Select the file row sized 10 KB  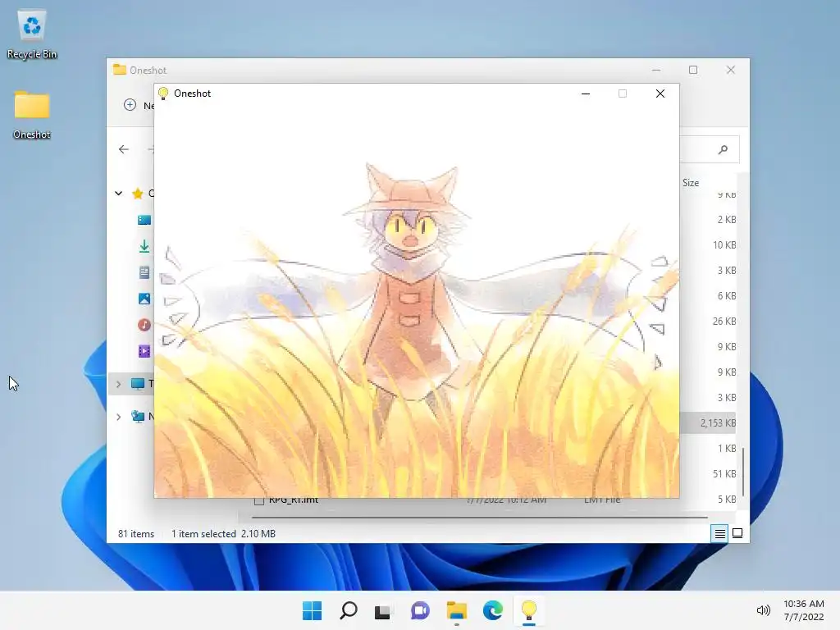[x=707, y=244]
